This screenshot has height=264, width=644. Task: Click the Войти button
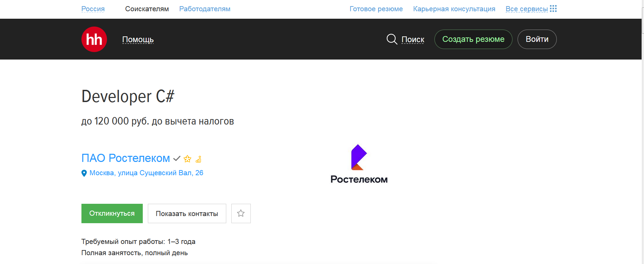click(537, 39)
